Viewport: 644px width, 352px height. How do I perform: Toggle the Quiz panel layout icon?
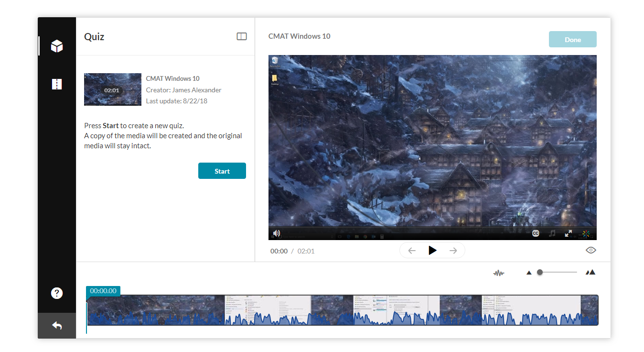pos(242,36)
